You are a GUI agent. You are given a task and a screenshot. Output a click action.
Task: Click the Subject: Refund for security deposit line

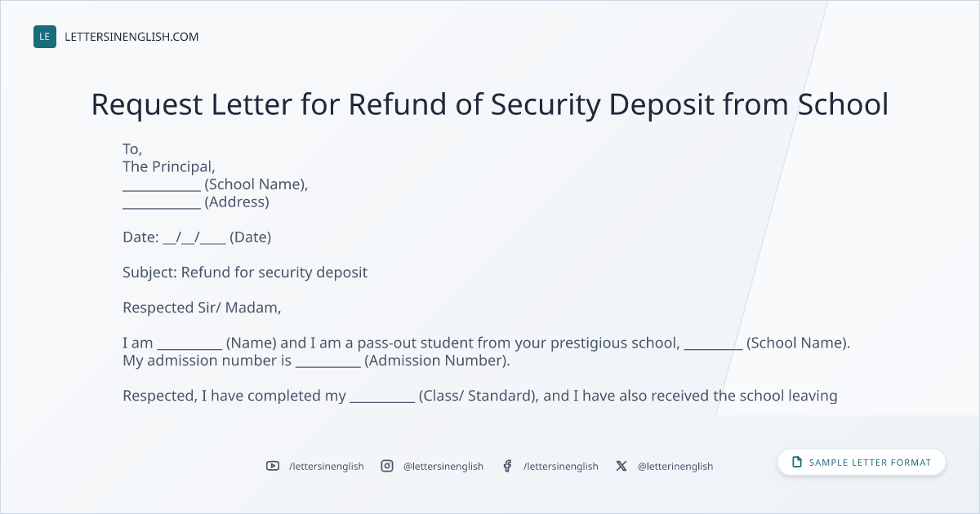point(245,273)
